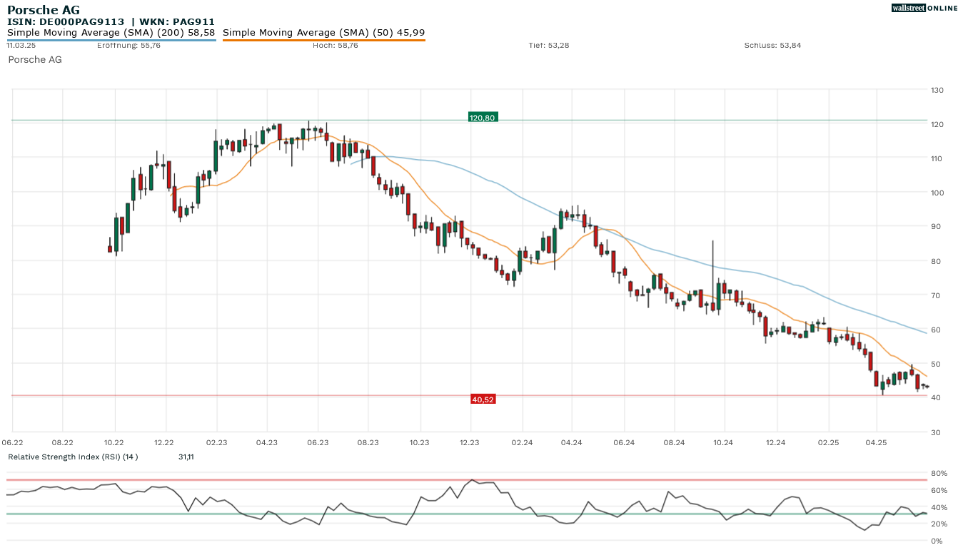Click the Porsche AG heading at top
Image resolution: width=963 pixels, height=560 pixels.
pos(44,10)
